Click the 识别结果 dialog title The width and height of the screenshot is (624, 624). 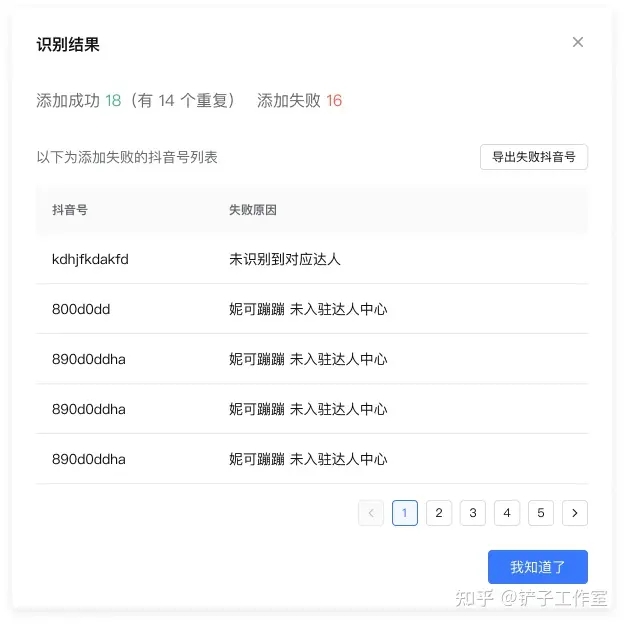click(x=68, y=44)
